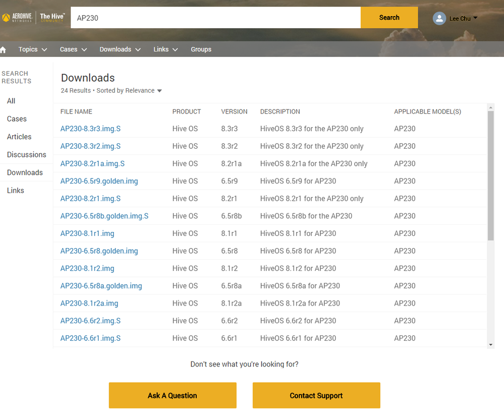Open the Sorted by Relevance dropdown
This screenshot has width=504, height=420.
pos(129,91)
